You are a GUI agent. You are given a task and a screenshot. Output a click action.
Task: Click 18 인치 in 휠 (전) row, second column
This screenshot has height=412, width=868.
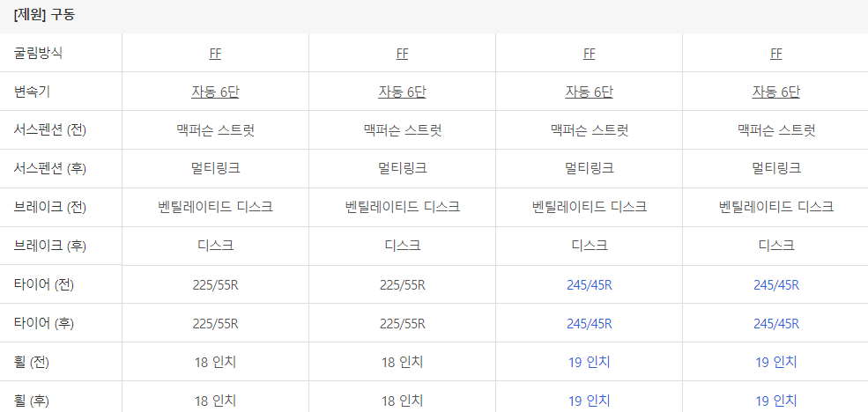[403, 362]
